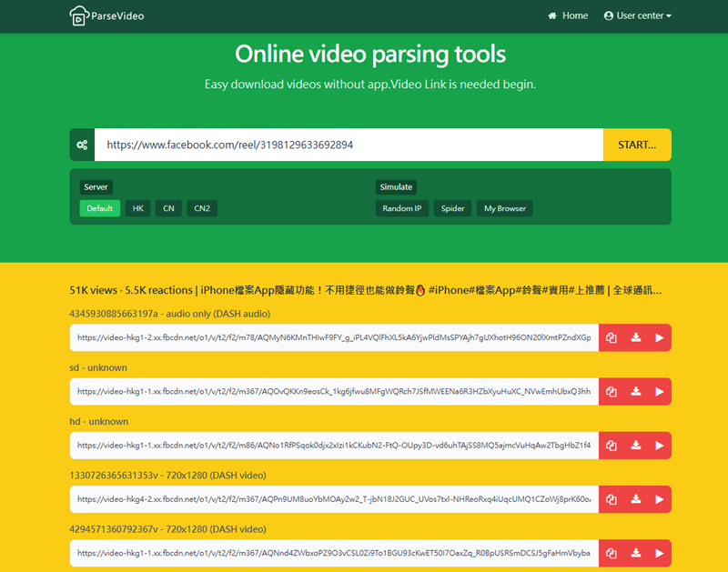The height and width of the screenshot is (572, 728).
Task: Enable Random IP simulation
Action: pos(402,208)
